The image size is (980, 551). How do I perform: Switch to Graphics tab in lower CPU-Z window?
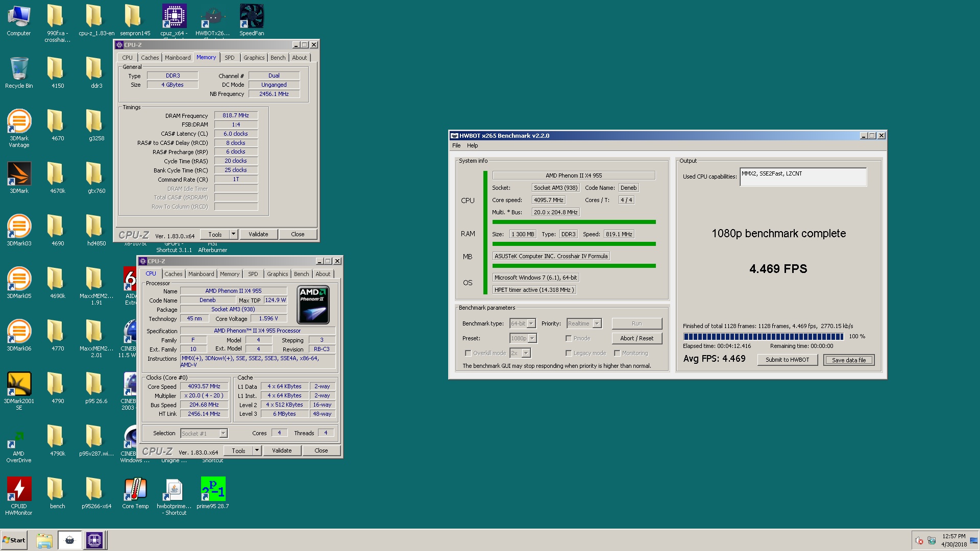278,274
